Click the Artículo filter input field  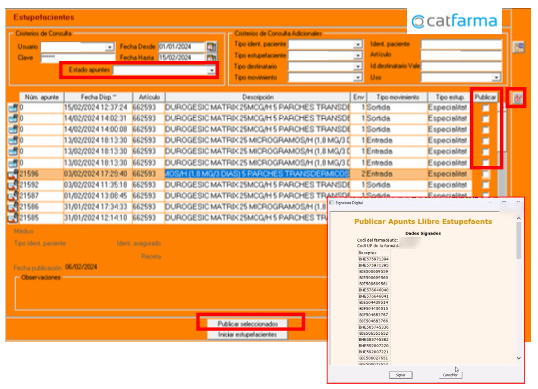point(461,55)
